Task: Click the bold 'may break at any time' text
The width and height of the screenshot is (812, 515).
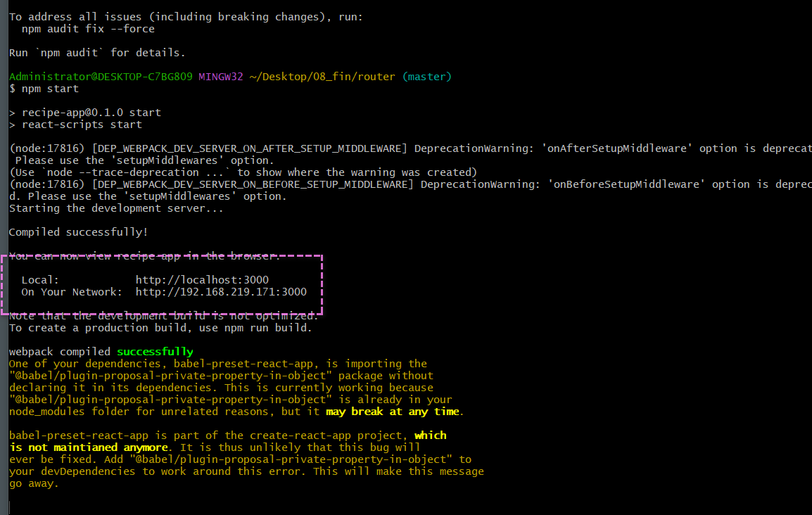Action: (393, 412)
